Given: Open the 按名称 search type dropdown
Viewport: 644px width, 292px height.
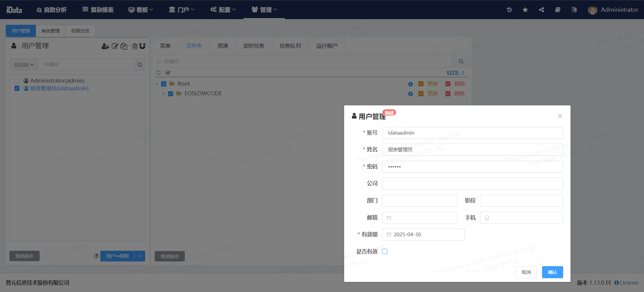Looking at the screenshot, I should (23, 65).
